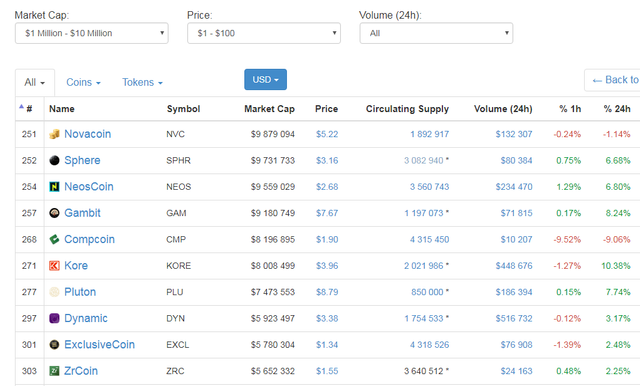Viewport: 640px width, 386px height.
Task: Select the NVC symbol cell
Action: click(176, 134)
